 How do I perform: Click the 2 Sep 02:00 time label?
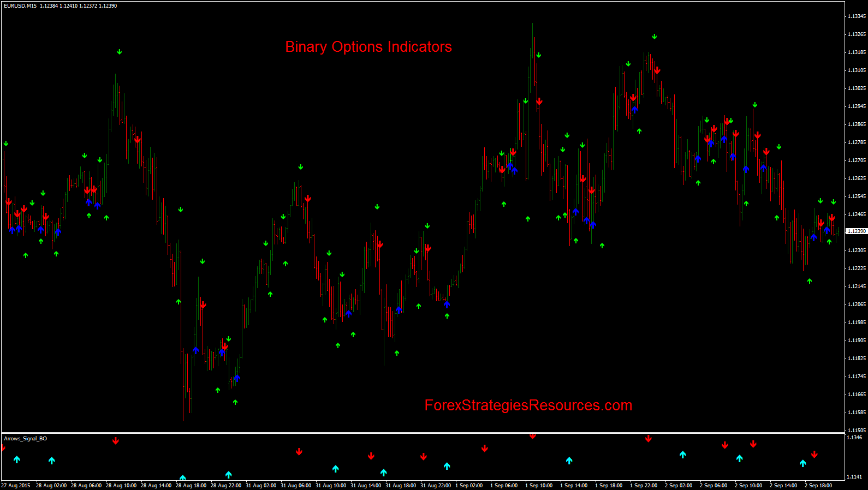679,486
